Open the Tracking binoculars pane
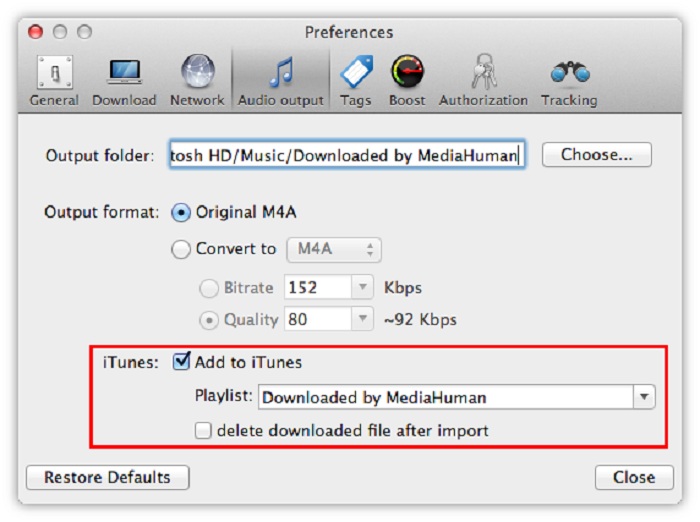 (569, 81)
